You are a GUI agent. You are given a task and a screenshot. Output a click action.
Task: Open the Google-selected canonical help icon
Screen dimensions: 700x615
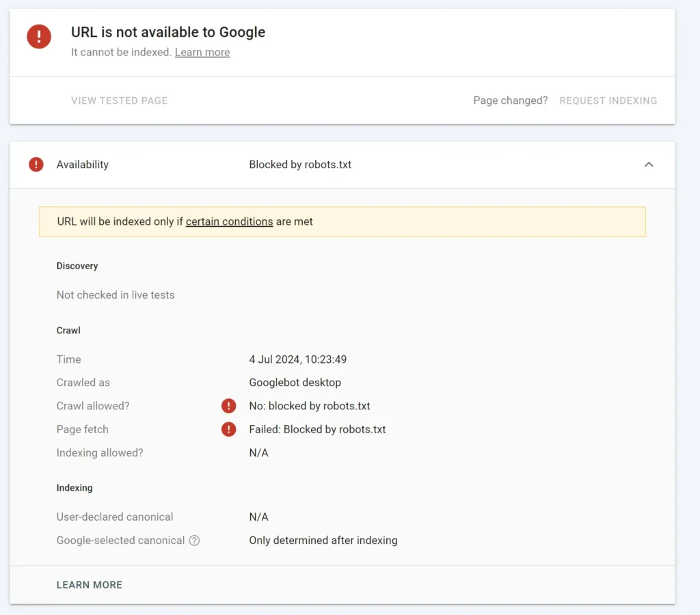pos(194,541)
